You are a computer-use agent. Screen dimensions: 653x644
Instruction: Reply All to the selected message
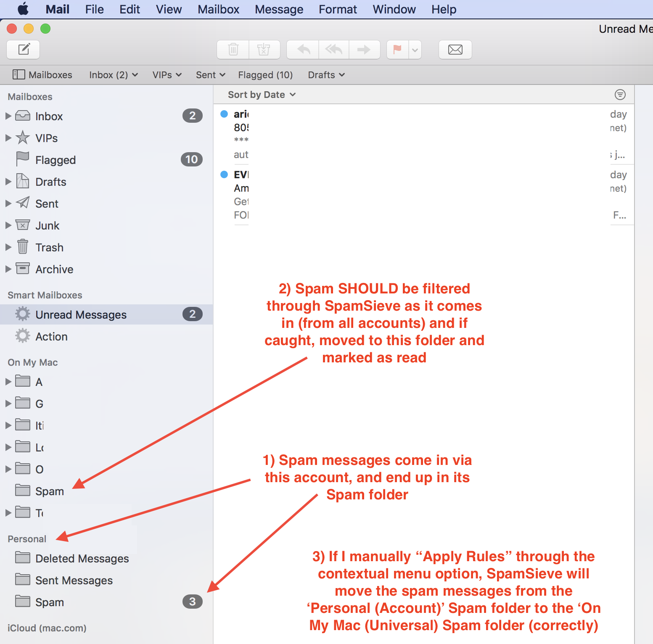(x=334, y=50)
